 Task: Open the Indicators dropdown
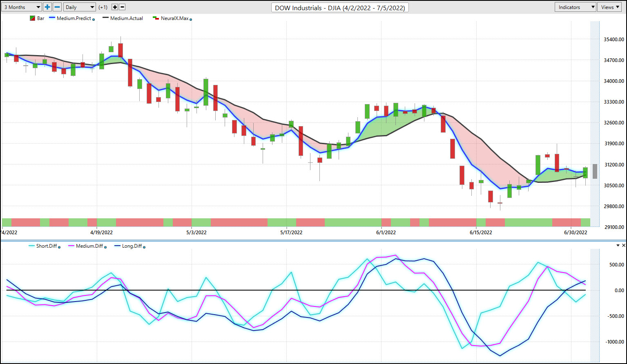coord(575,7)
